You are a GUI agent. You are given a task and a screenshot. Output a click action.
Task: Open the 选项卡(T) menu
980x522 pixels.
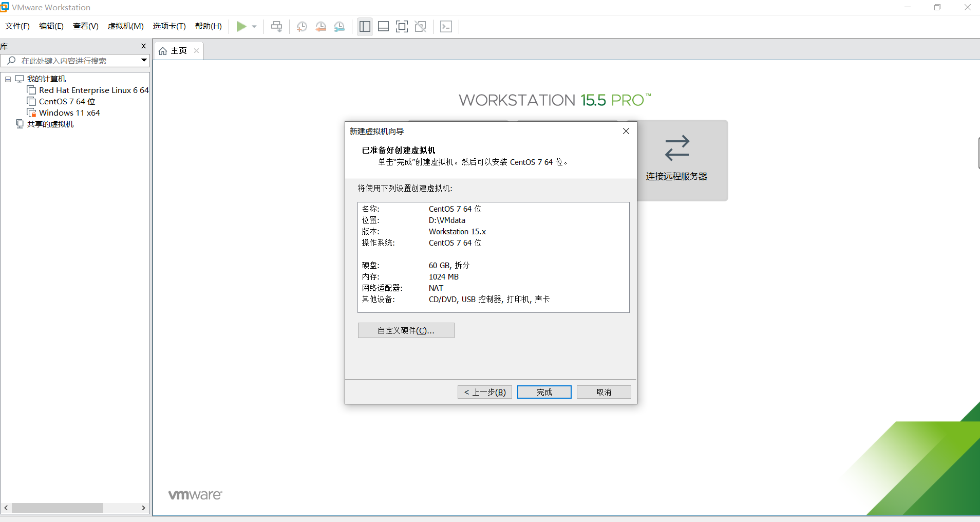coord(169,26)
